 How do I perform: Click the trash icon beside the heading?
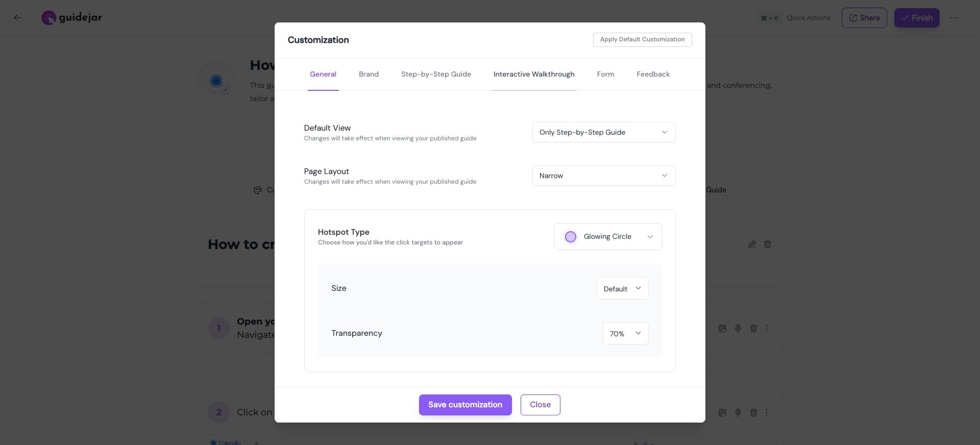[767, 244]
